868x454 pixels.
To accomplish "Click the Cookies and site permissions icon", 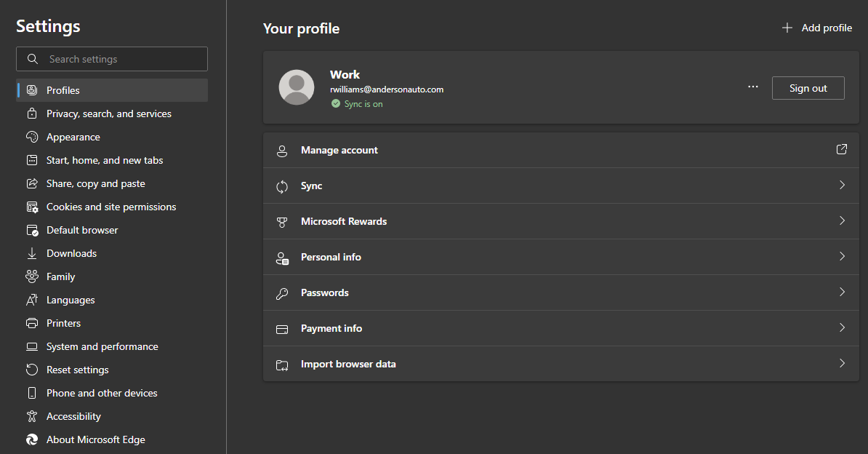I will click(32, 207).
